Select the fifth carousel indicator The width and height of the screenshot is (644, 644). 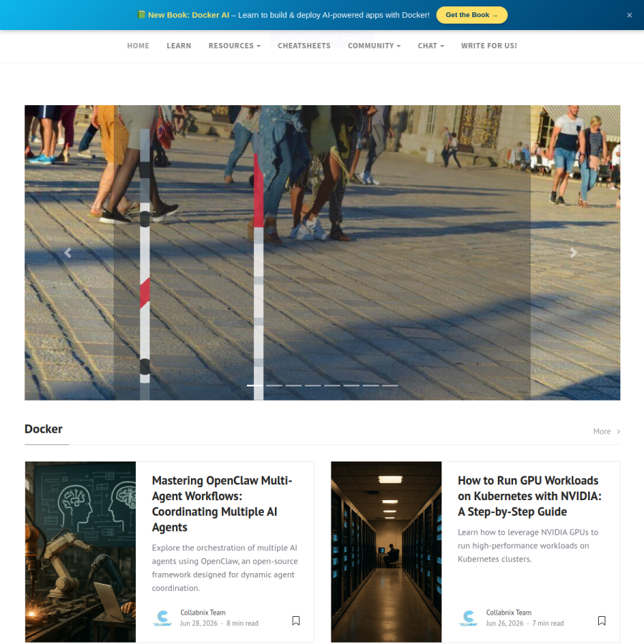coord(332,386)
